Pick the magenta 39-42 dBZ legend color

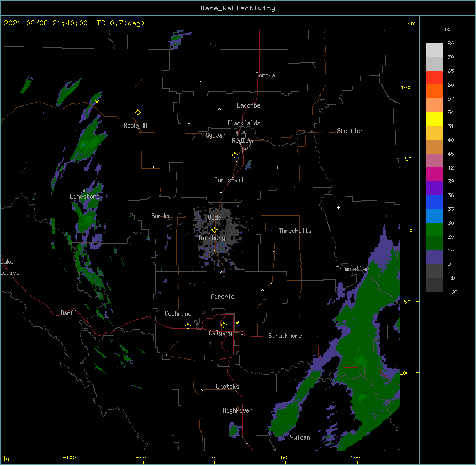pos(434,175)
